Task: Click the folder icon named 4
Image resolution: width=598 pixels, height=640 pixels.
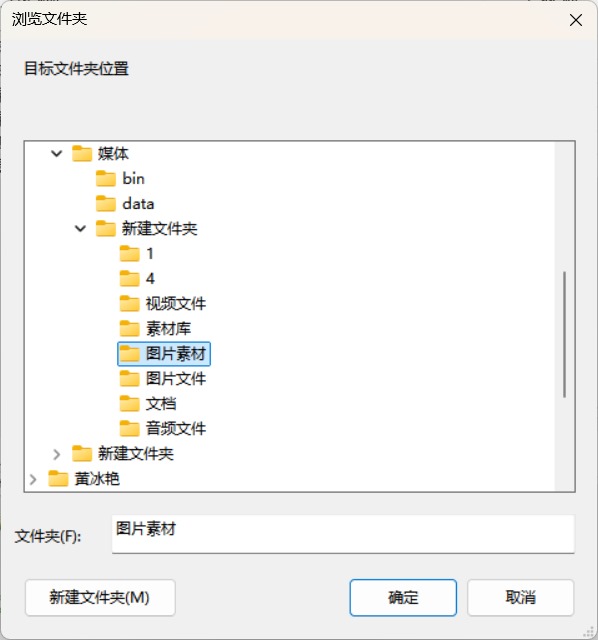Action: coord(129,278)
